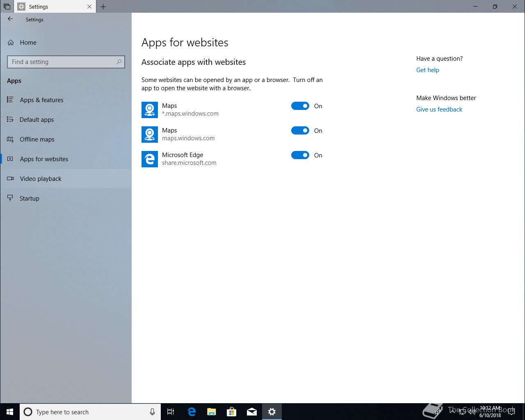Close the Settings tab
Viewport: 525px width, 420px height.
89,7
